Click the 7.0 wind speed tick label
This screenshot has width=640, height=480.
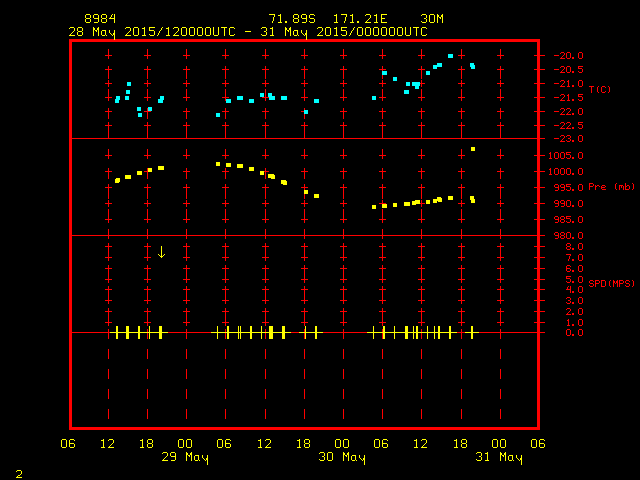point(574,258)
